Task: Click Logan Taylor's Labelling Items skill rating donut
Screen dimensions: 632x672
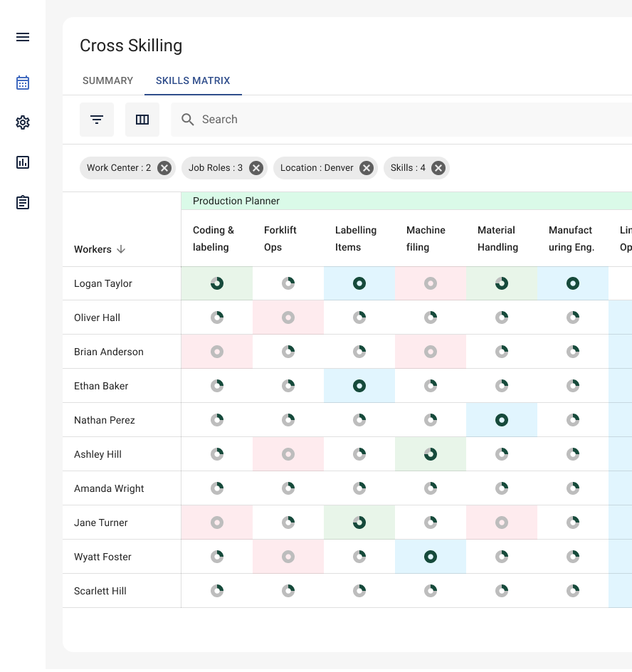Action: 359,283
